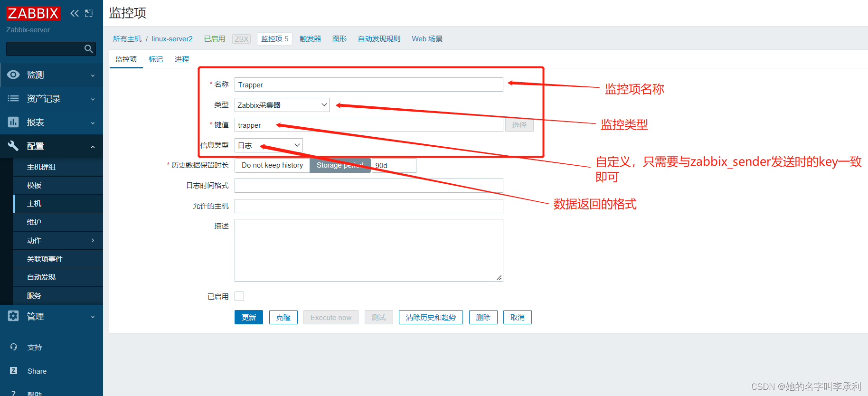
Task: Expand the 管理 menu chevron
Action: pyautogui.click(x=93, y=317)
